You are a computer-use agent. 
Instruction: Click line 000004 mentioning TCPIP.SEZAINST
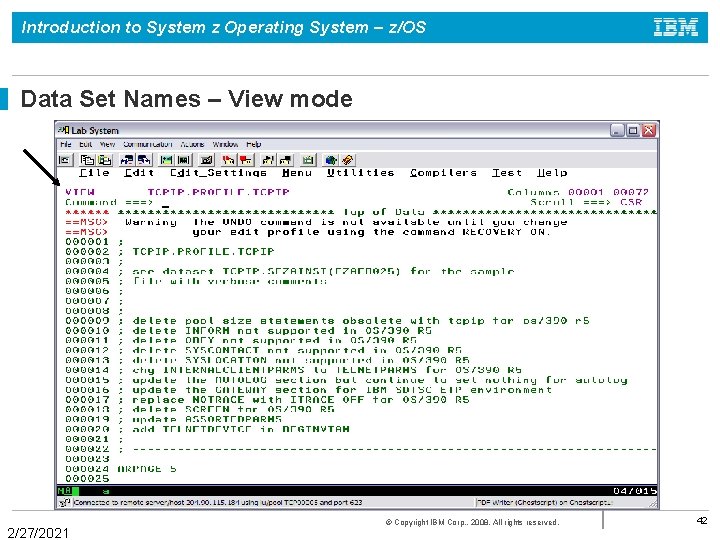323,271
